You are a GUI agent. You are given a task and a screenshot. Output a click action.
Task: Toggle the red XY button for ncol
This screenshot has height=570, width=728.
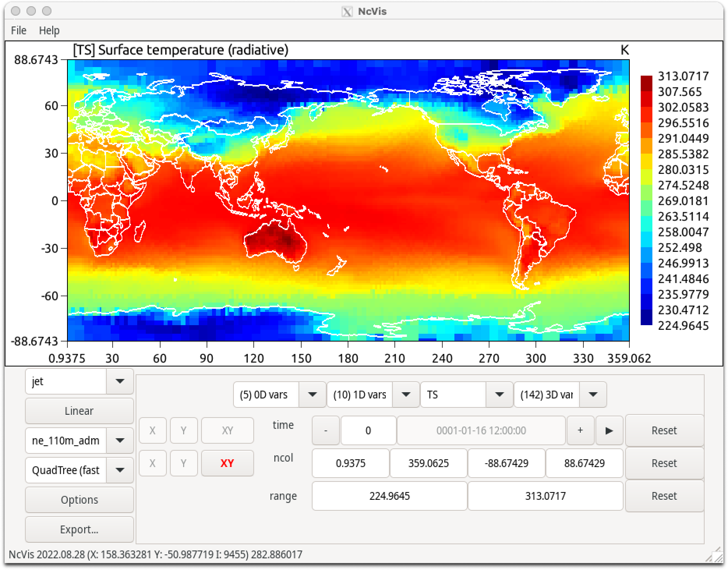(227, 463)
